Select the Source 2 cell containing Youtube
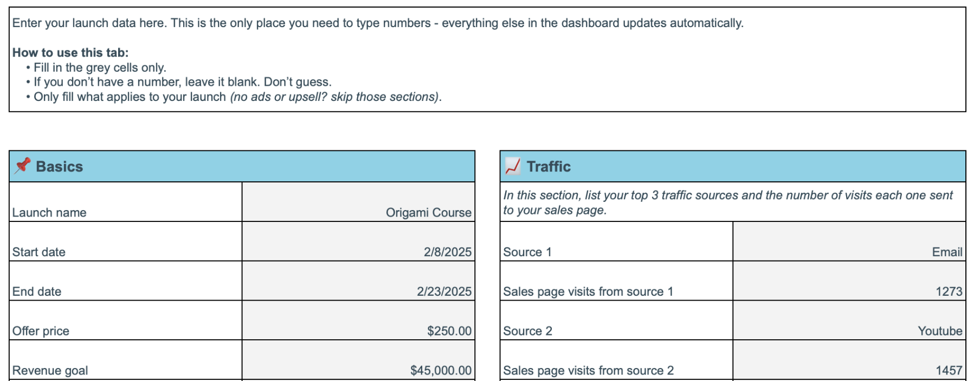 coord(849,321)
